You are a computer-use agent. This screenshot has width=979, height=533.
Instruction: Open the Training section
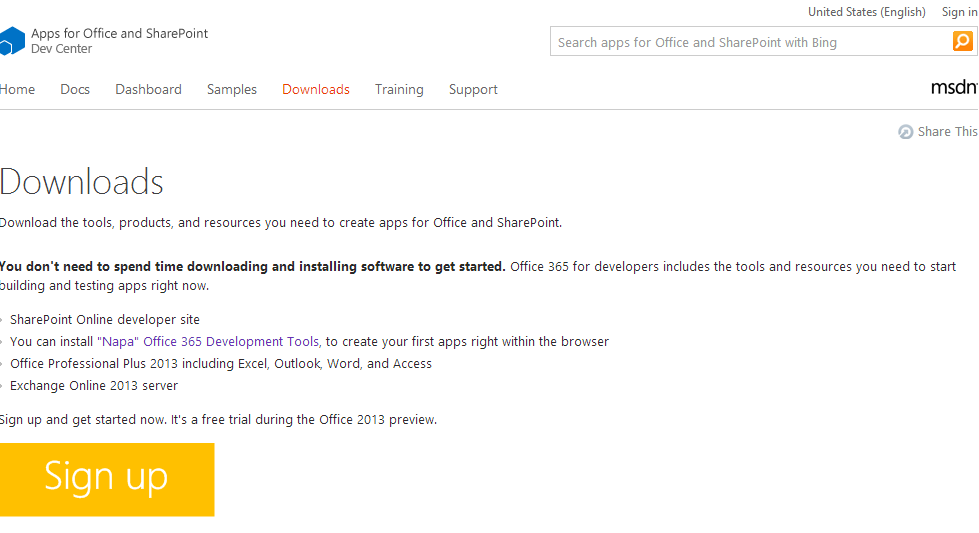click(x=399, y=90)
